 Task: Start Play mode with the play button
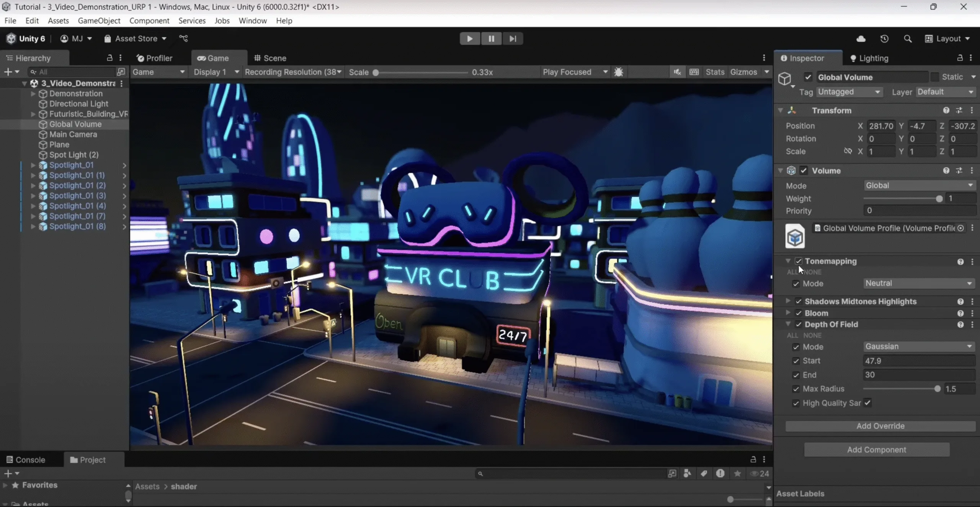[470, 39]
